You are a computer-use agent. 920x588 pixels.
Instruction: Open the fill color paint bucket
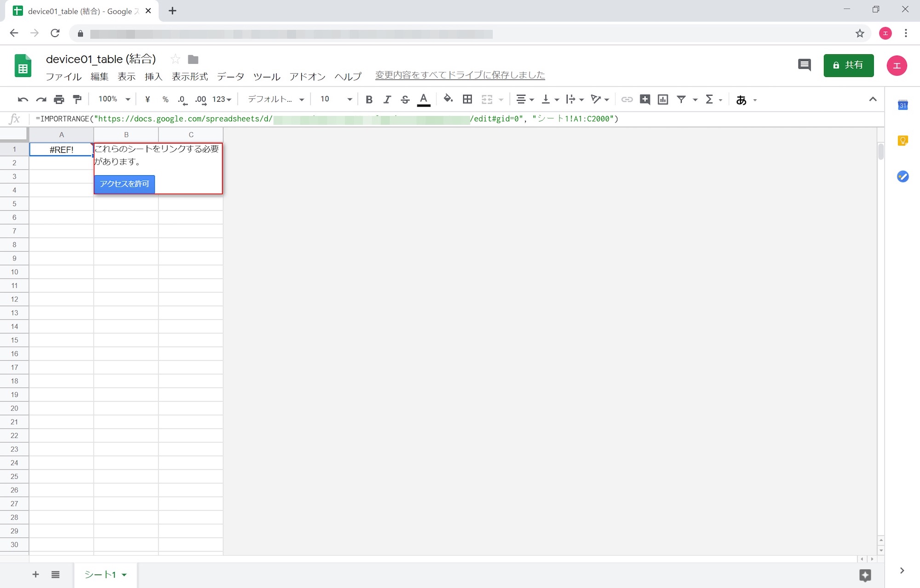tap(448, 99)
